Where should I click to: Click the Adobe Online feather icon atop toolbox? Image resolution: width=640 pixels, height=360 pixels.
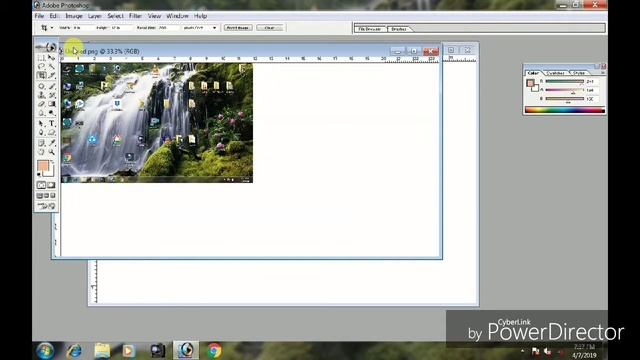tap(46, 47)
